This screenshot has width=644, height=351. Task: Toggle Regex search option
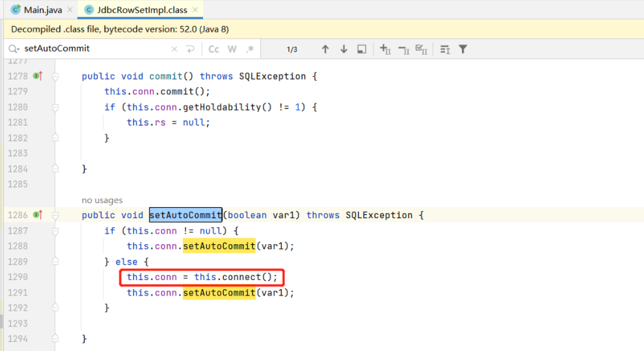pyautogui.click(x=250, y=49)
